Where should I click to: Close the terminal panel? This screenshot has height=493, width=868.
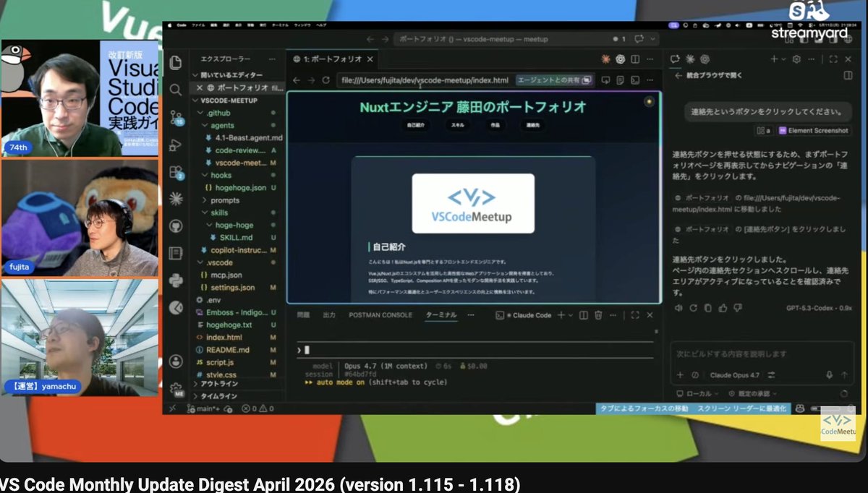[x=651, y=315]
